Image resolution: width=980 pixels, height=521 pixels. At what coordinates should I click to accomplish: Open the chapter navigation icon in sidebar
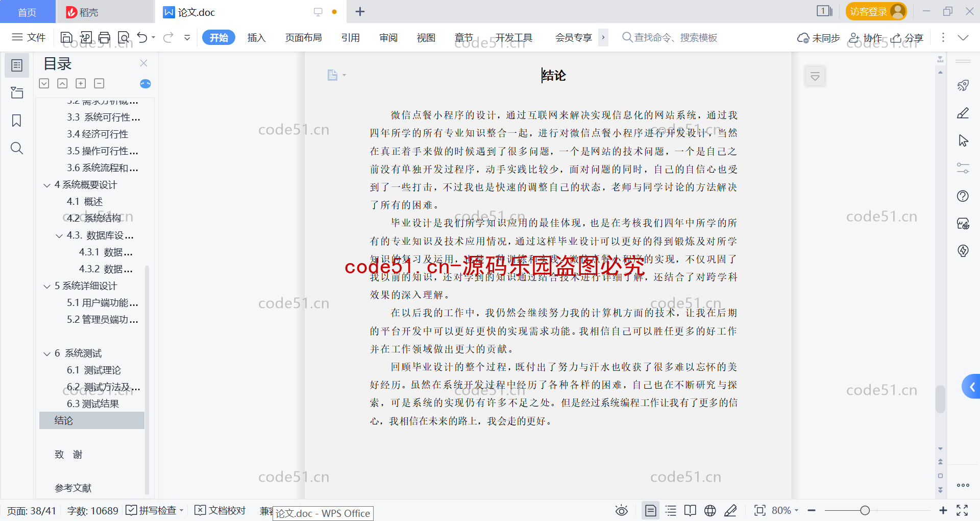coord(17,92)
